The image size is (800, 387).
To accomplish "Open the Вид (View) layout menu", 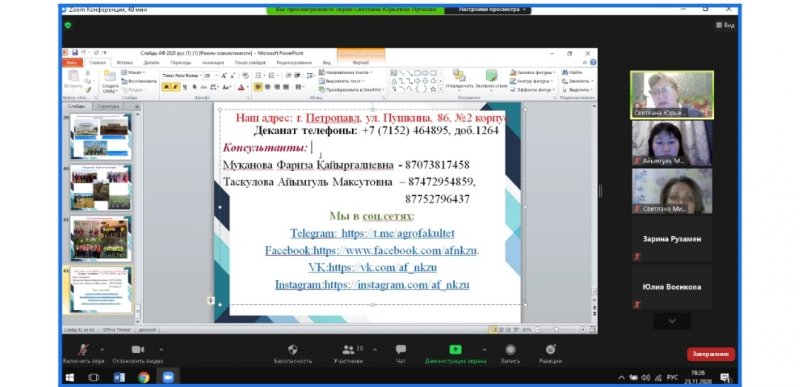I will point(725,25).
